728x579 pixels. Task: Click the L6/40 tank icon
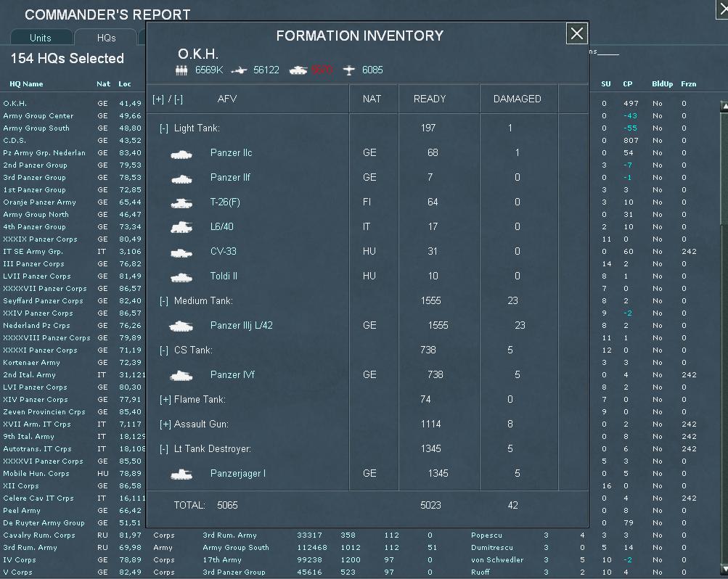pyautogui.click(x=181, y=227)
